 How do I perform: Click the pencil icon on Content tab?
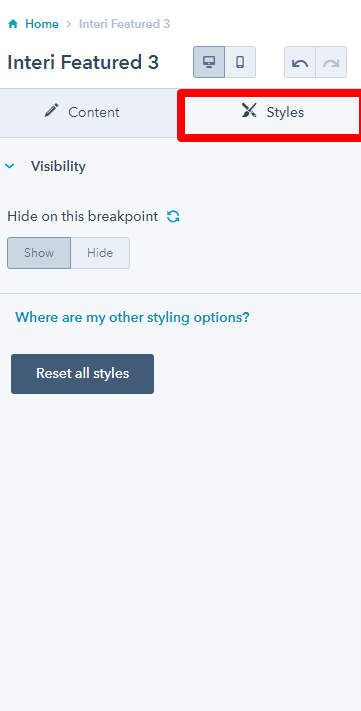[52, 110]
